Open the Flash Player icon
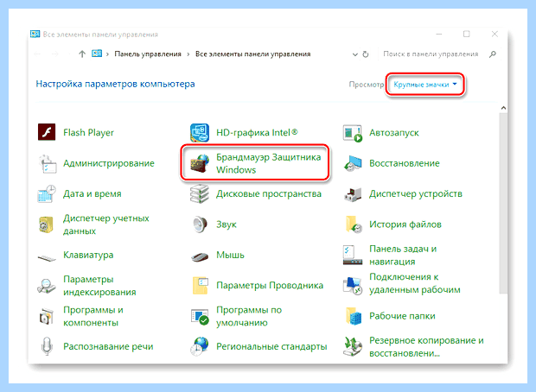 point(47,132)
